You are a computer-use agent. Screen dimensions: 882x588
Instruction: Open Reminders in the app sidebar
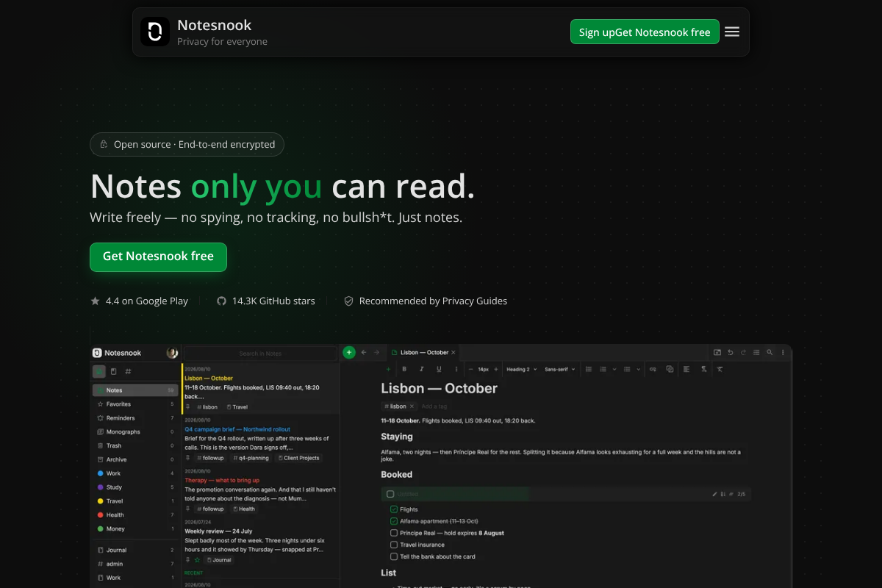pyautogui.click(x=134, y=418)
